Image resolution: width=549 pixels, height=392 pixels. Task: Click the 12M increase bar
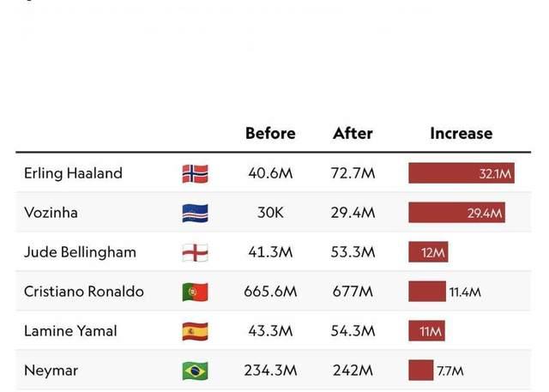(x=428, y=252)
